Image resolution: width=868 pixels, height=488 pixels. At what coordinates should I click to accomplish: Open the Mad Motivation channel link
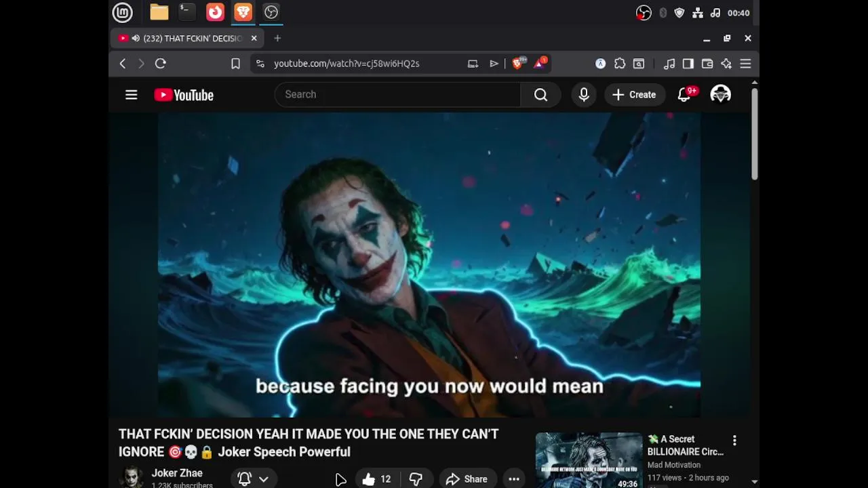pos(674,465)
